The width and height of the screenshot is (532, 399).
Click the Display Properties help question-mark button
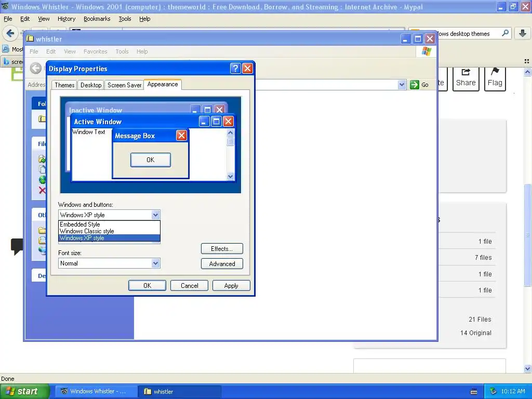(235, 69)
